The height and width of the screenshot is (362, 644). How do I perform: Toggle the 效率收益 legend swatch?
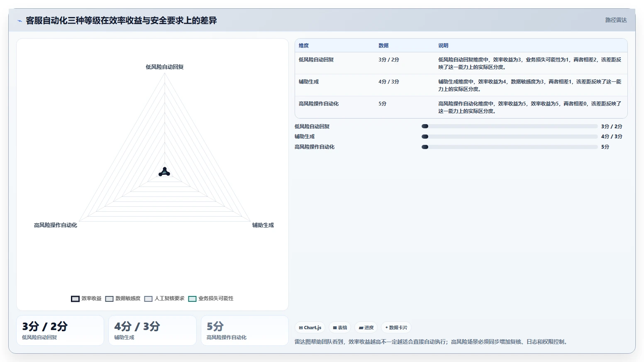[x=75, y=299]
